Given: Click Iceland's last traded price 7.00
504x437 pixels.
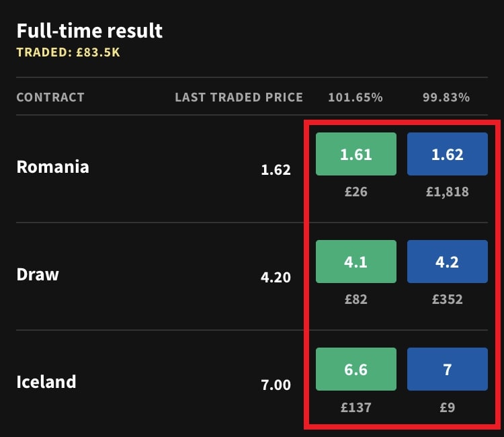Looking at the screenshot, I should [276, 385].
